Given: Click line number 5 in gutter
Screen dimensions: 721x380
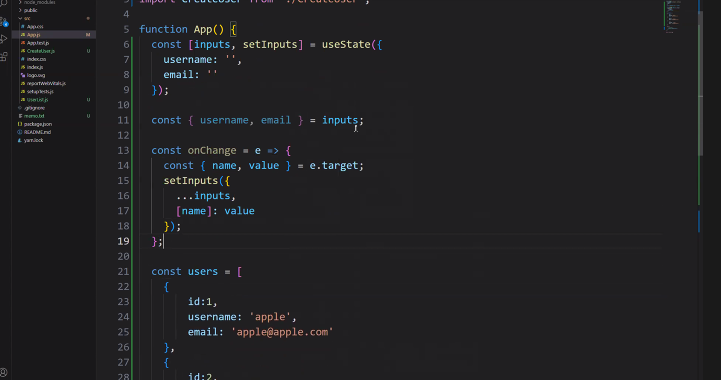Looking at the screenshot, I should (126, 29).
